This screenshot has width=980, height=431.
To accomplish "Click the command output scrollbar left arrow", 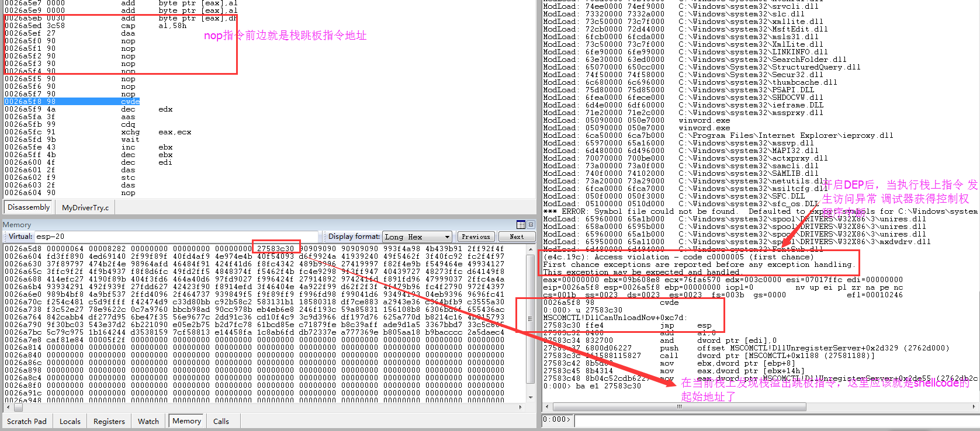I will coord(547,406).
